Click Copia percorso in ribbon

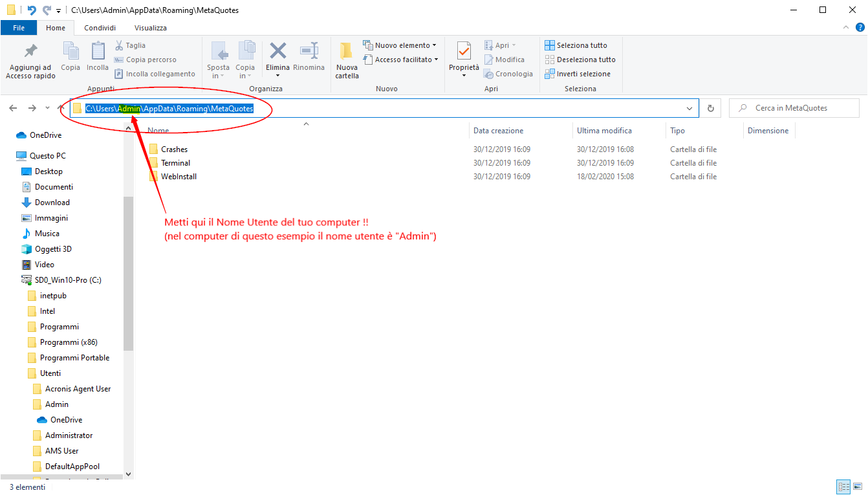coord(145,60)
